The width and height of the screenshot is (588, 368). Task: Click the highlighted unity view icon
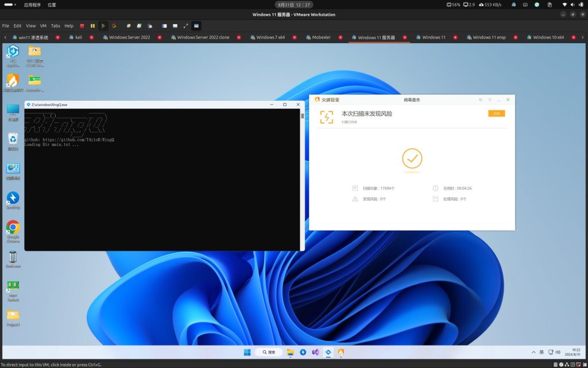pyautogui.click(x=196, y=26)
